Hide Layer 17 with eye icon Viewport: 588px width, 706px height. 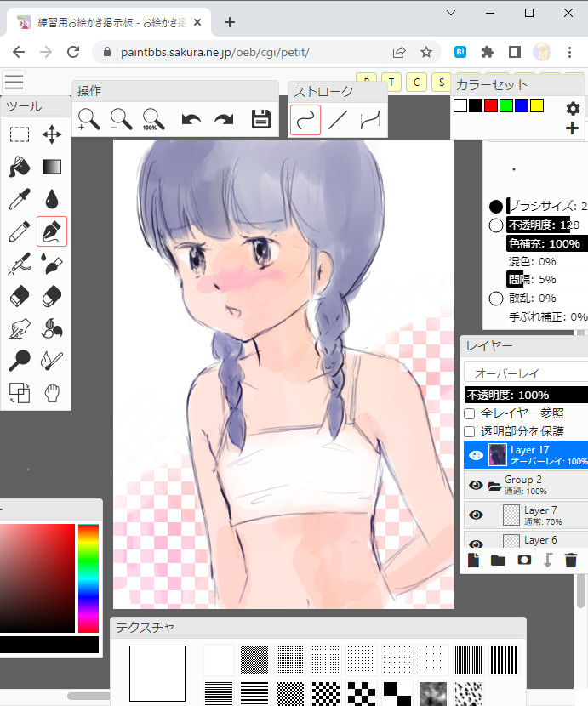point(476,456)
